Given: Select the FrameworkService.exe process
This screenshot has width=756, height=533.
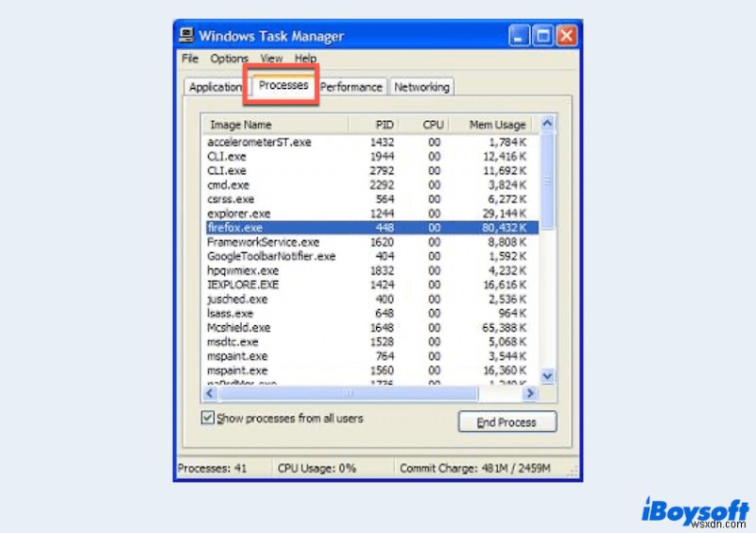Looking at the screenshot, I should [371, 242].
